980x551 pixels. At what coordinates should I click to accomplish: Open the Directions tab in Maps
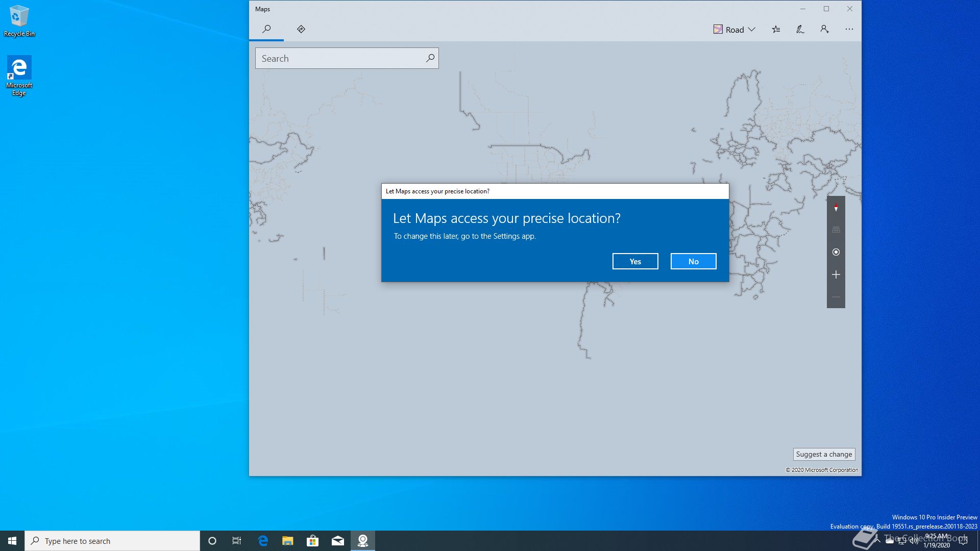point(301,29)
